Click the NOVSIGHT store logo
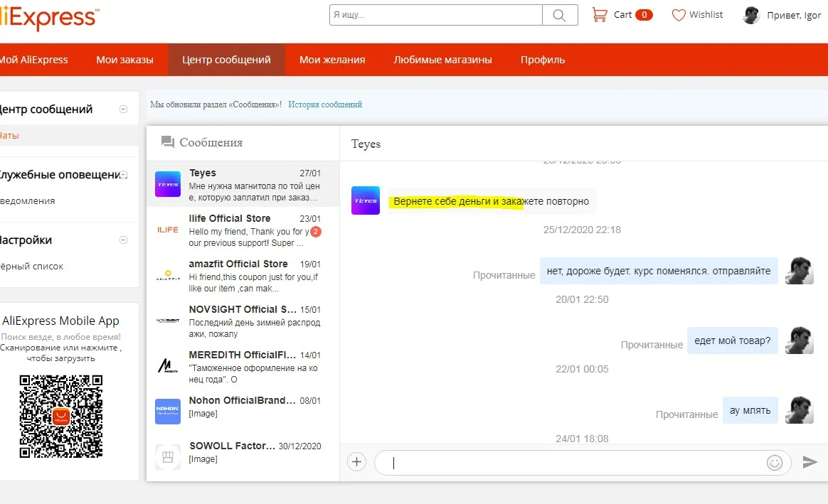828x504 pixels. pos(168,321)
